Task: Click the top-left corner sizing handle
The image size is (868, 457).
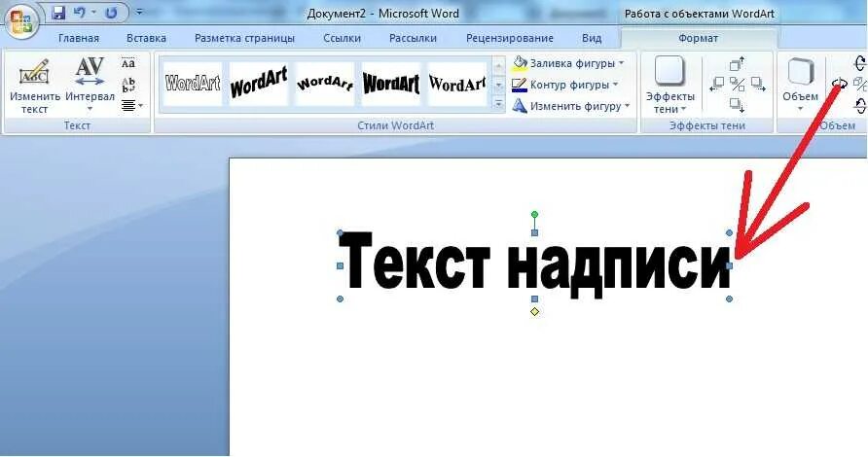Action: point(340,233)
